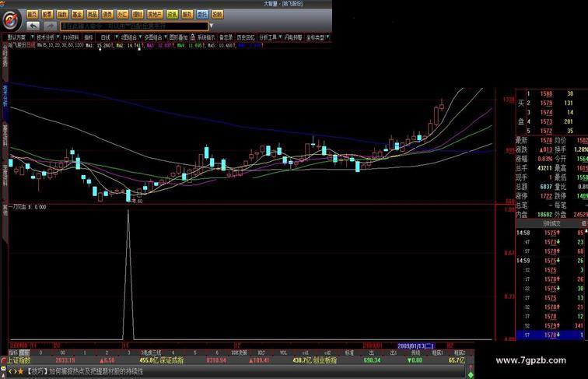Click the 2009/01/13 date marker
The width and height of the screenshot is (588, 379).
pyautogui.click(x=415, y=346)
